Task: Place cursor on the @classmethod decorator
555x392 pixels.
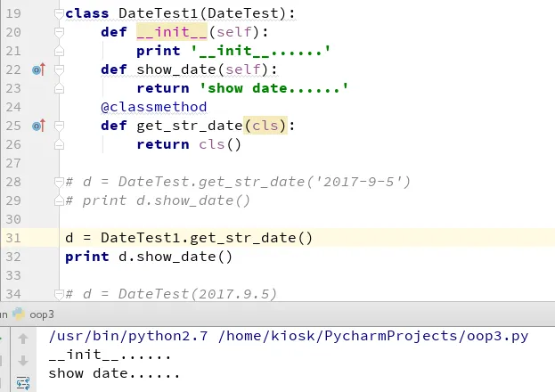Action: click(153, 107)
